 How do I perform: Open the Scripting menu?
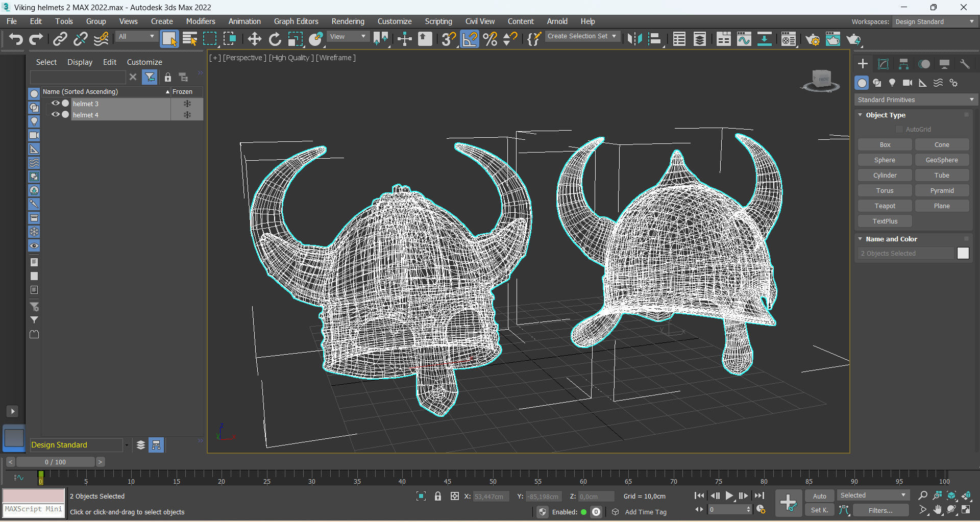tap(438, 21)
